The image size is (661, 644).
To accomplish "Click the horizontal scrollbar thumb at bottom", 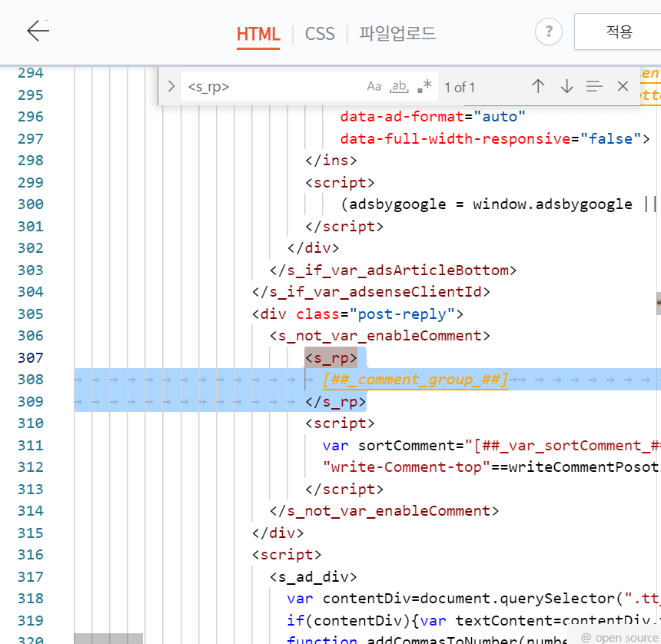I will [108, 638].
